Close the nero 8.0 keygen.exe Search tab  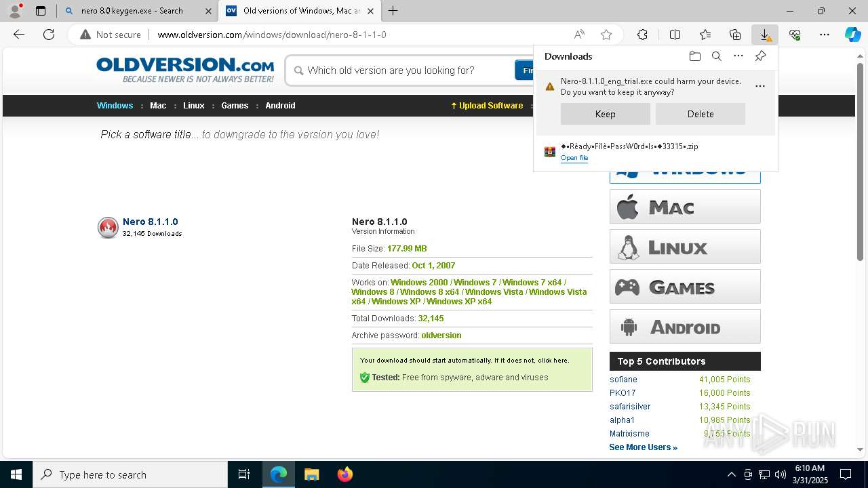coord(208,11)
